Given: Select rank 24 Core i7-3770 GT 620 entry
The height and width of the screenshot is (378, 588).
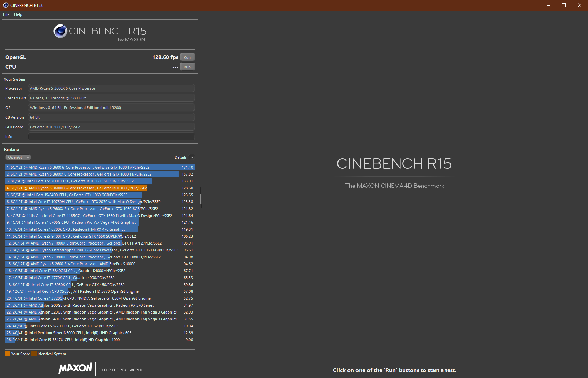Looking at the screenshot, I should pyautogui.click(x=100, y=326).
